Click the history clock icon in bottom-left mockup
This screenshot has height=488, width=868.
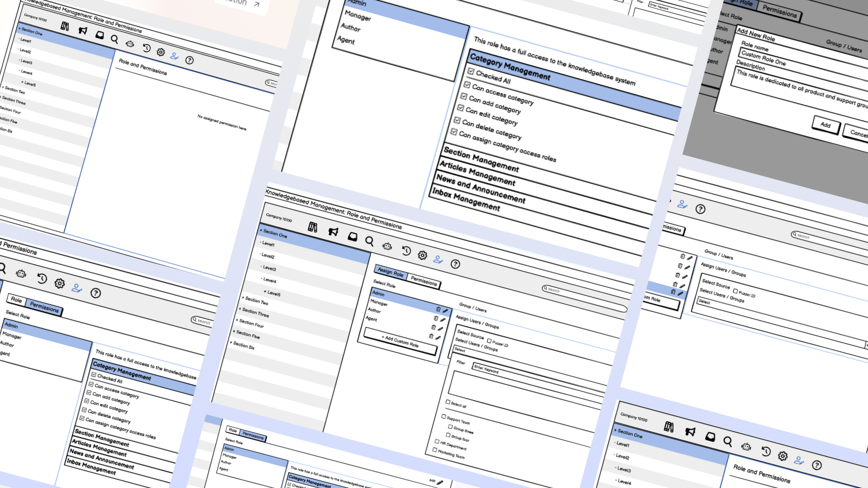(x=42, y=278)
